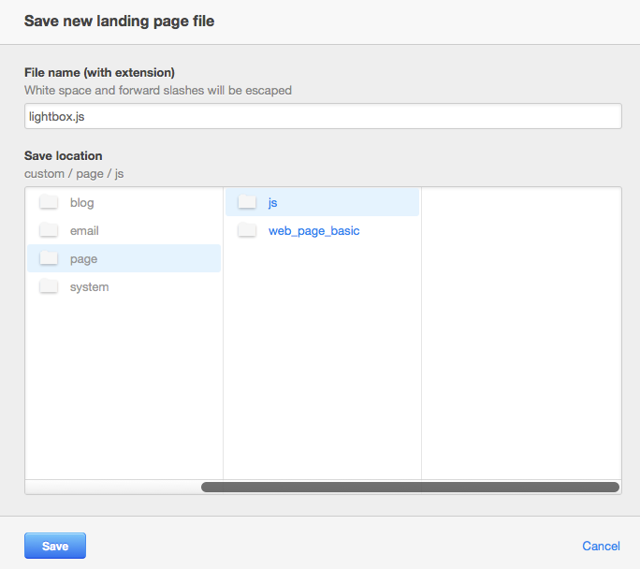Image resolution: width=640 pixels, height=569 pixels.
Task: Click the horizontal scrollbar thumb
Action: [x=410, y=487]
